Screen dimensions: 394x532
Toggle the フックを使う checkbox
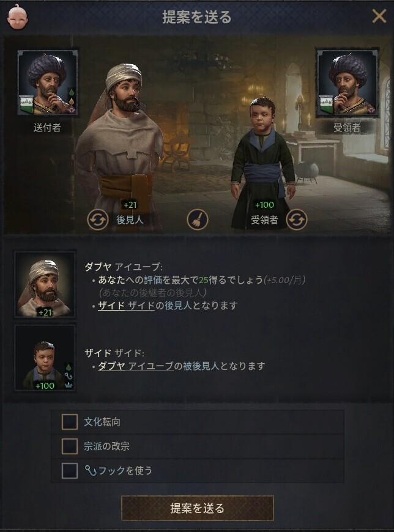pos(70,470)
